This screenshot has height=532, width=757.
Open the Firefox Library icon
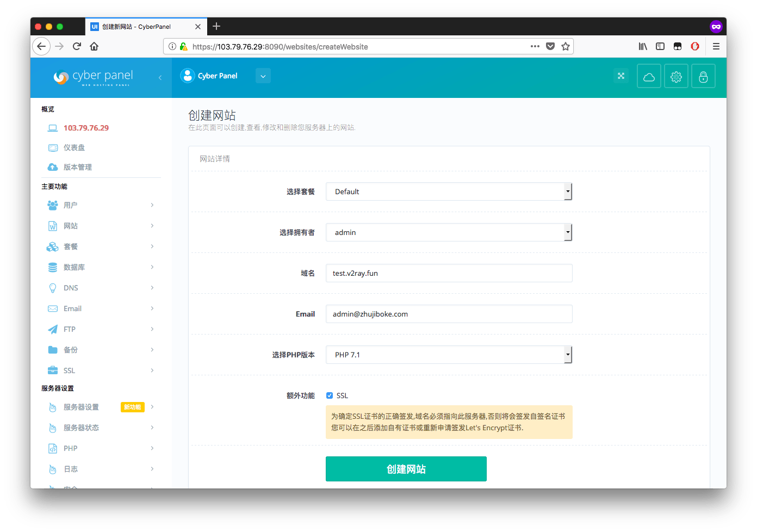pyautogui.click(x=643, y=46)
